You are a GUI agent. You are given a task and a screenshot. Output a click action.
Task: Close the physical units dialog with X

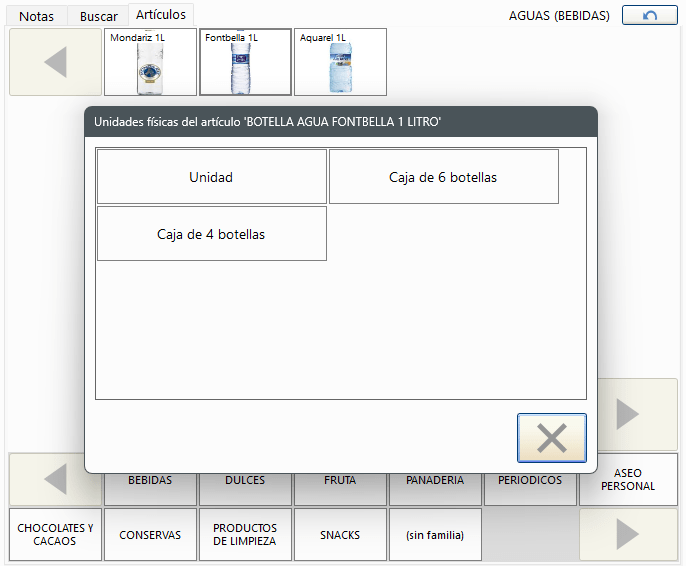click(x=551, y=438)
